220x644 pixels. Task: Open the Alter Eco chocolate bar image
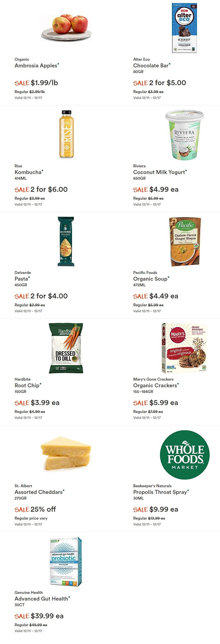pos(184,28)
